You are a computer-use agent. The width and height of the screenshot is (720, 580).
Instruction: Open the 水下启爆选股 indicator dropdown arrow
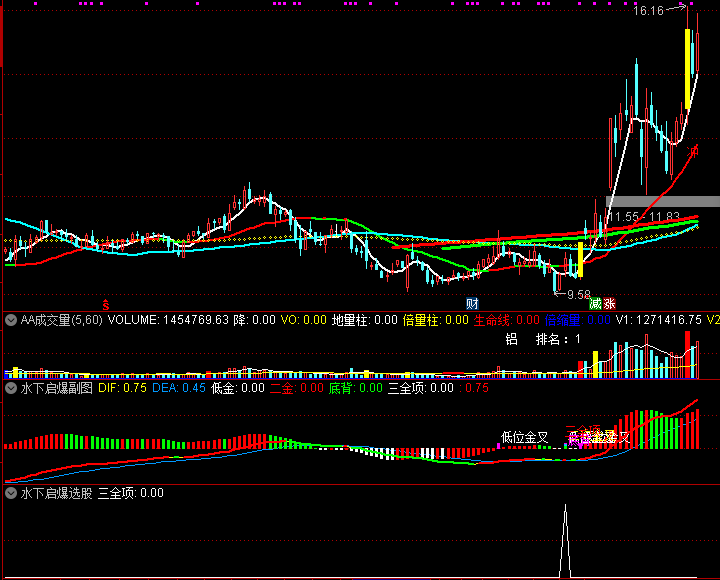pyautogui.click(x=11, y=494)
